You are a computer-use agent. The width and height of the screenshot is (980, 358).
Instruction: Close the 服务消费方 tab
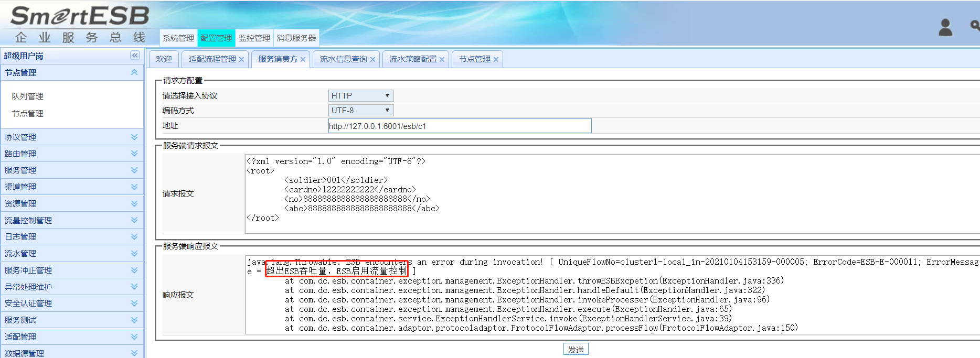tap(303, 60)
